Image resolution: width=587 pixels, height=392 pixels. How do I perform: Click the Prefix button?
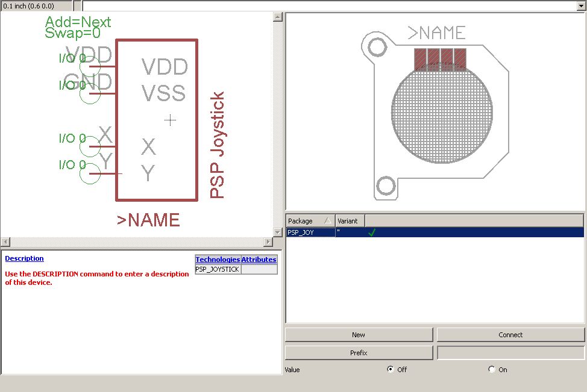point(359,353)
